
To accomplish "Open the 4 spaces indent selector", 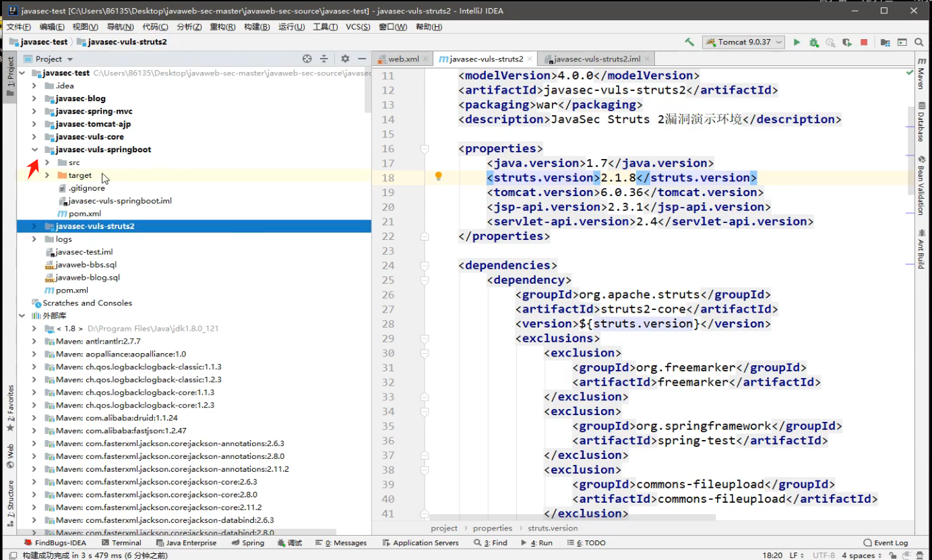I will click(x=863, y=555).
